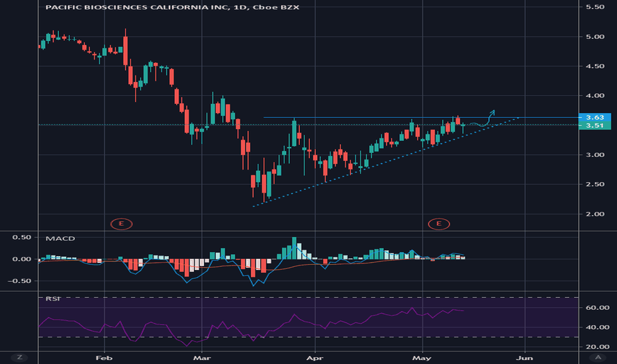The width and height of the screenshot is (617, 364).
Task: Click the Jun date axis label
Action: pyautogui.click(x=524, y=357)
